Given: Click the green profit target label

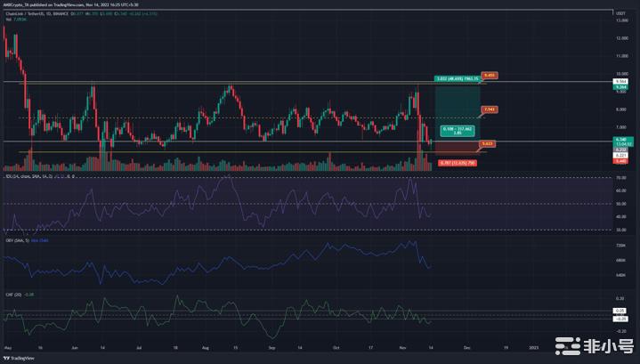Looking at the screenshot, I should tap(457, 79).
